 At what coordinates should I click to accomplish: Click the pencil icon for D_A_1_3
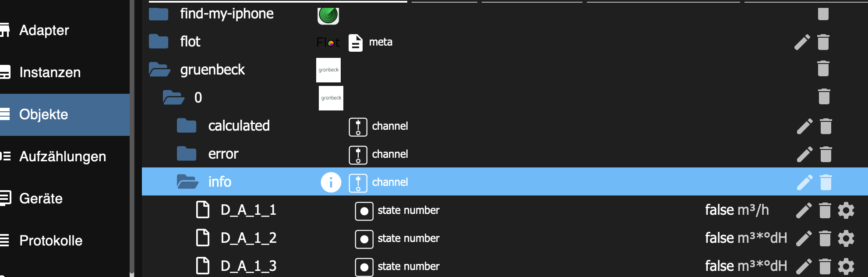[x=804, y=266]
